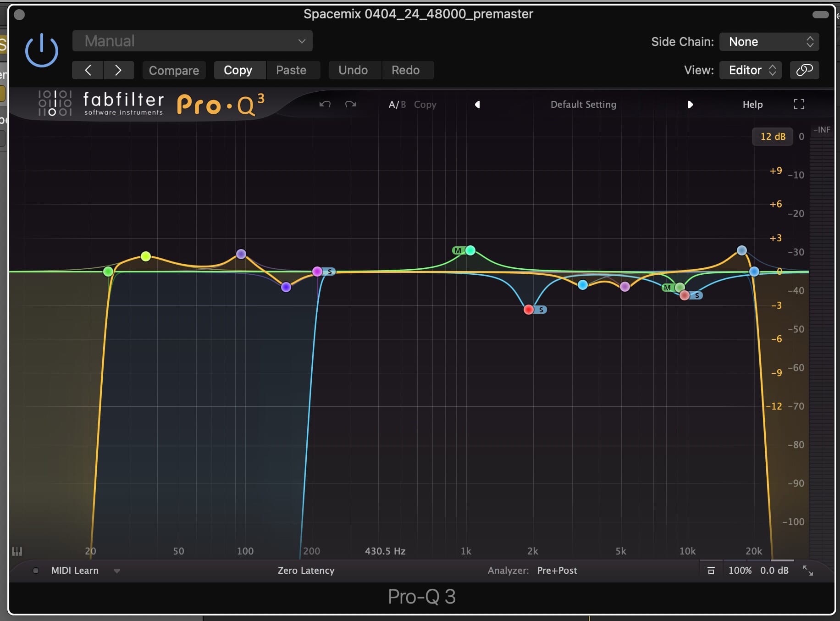Select the green mid band node near 9k
840x621 pixels.
click(680, 288)
